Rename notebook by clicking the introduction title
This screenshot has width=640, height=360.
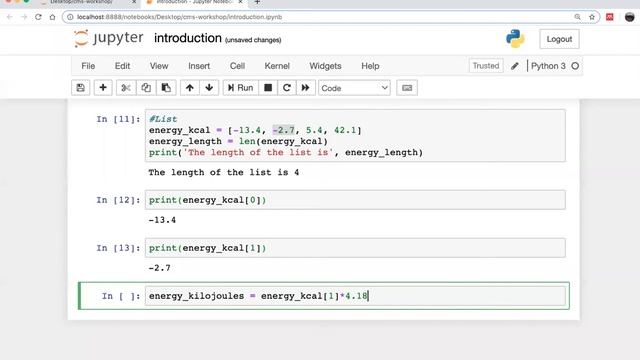(188, 38)
